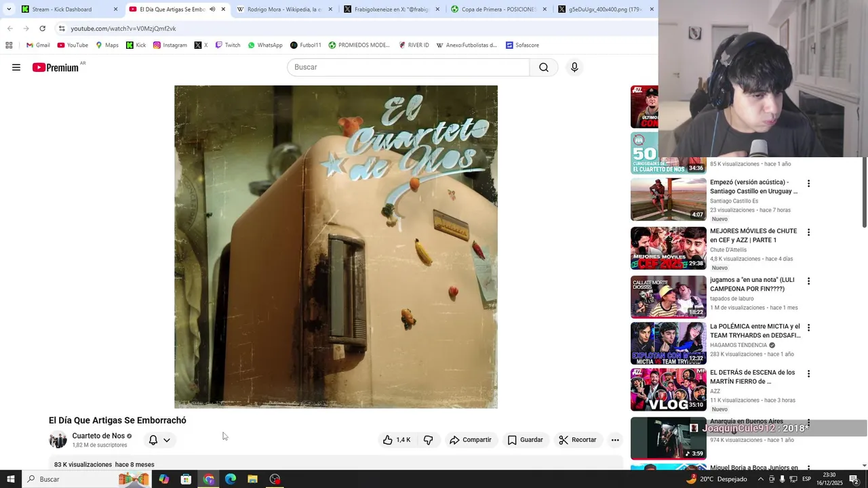Open options menu for Empezó versión acústica

[x=808, y=184]
